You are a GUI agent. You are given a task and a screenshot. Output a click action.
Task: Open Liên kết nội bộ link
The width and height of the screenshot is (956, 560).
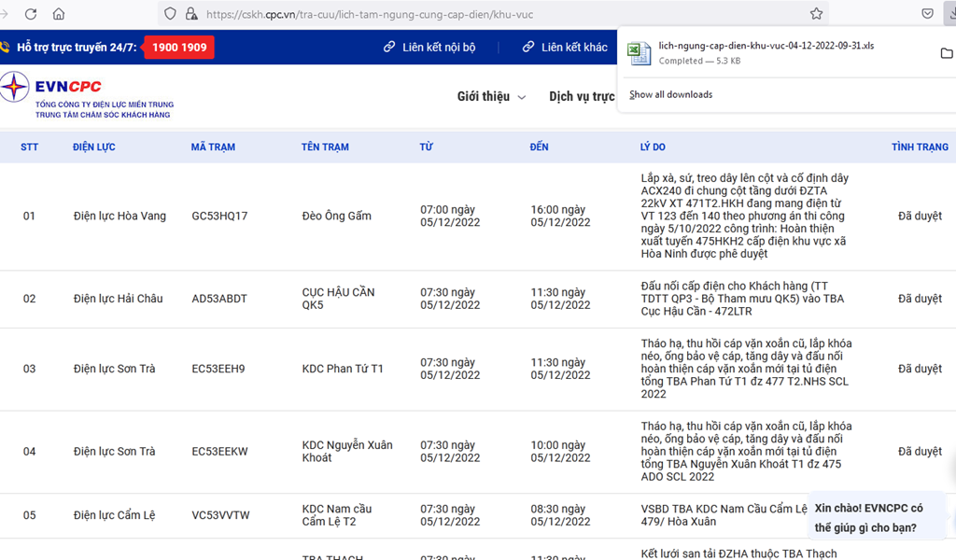click(439, 48)
